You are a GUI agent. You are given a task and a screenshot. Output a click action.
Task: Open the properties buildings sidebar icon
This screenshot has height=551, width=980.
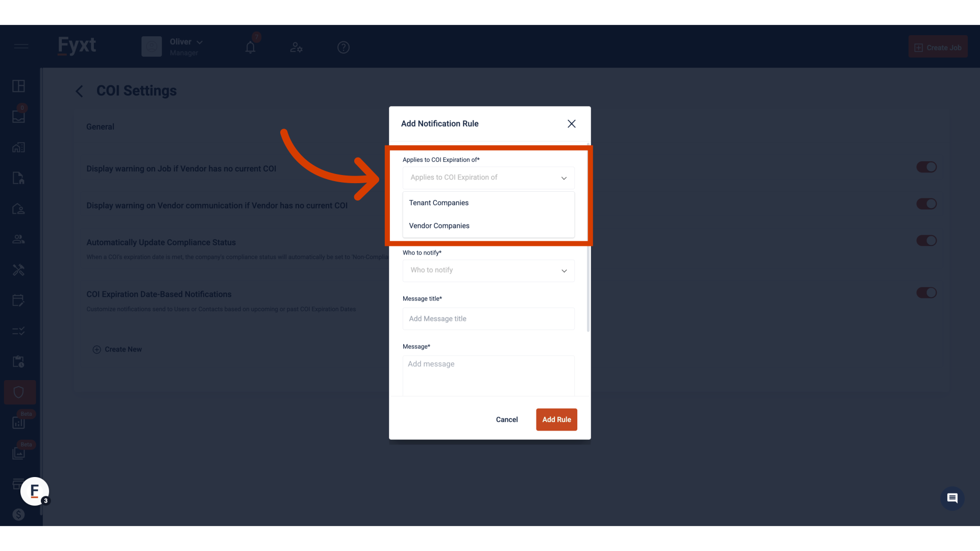pyautogui.click(x=19, y=147)
